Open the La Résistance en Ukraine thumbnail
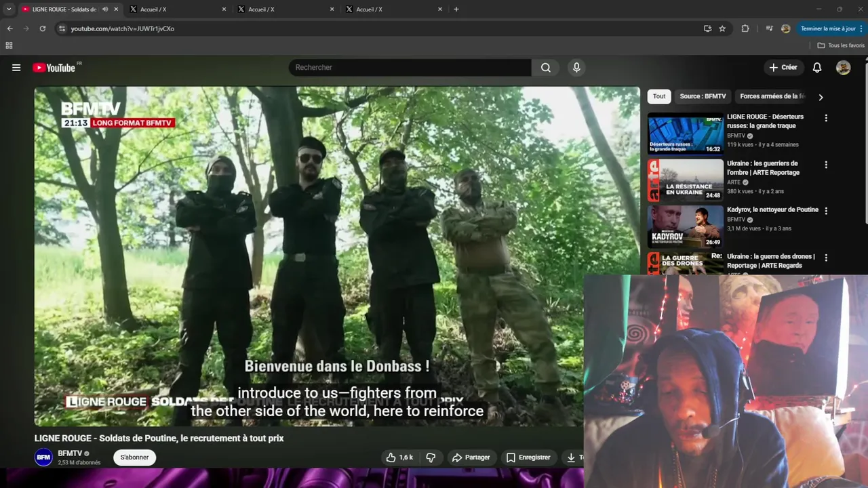 click(x=685, y=180)
